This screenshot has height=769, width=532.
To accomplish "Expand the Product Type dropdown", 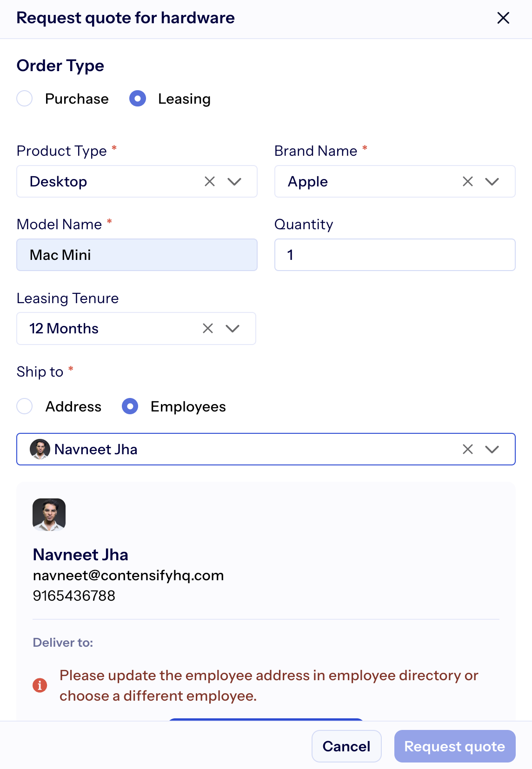I will click(x=234, y=181).
